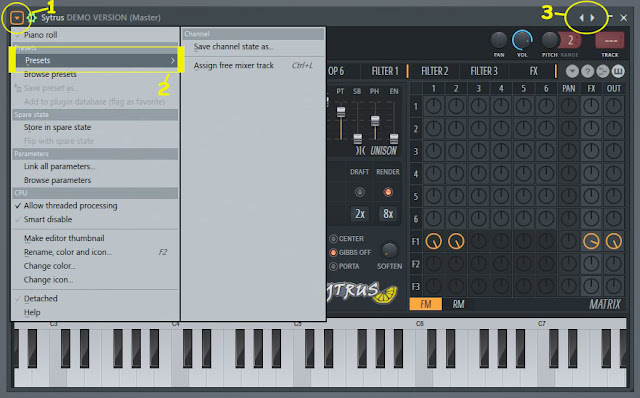Select DRAFT quality radio button
Image resolution: width=640 pixels, height=398 pixels.
360,192
